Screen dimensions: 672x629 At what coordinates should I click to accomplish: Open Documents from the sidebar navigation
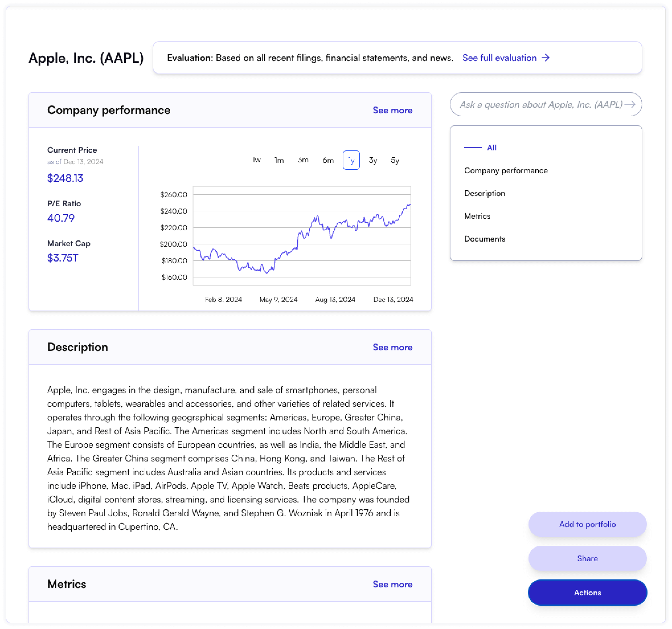pos(484,239)
